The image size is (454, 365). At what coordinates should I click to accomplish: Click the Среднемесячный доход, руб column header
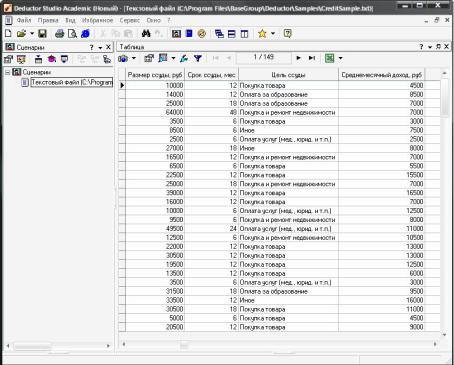pos(382,75)
